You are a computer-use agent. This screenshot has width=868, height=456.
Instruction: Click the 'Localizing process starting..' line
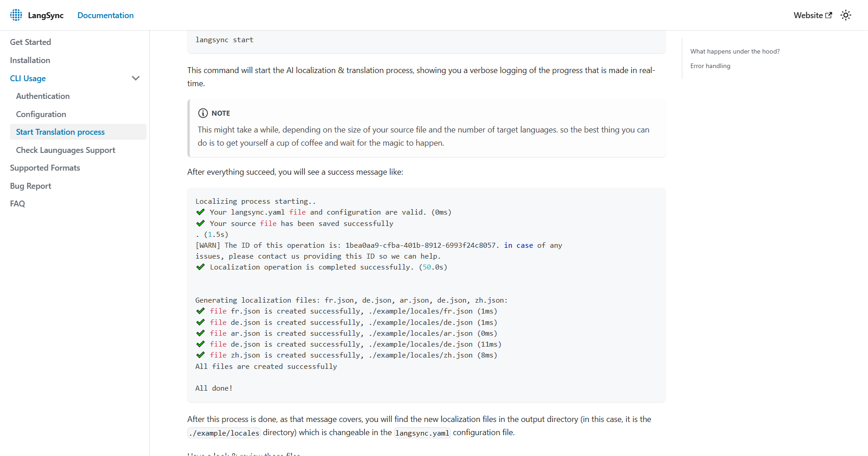pyautogui.click(x=256, y=201)
